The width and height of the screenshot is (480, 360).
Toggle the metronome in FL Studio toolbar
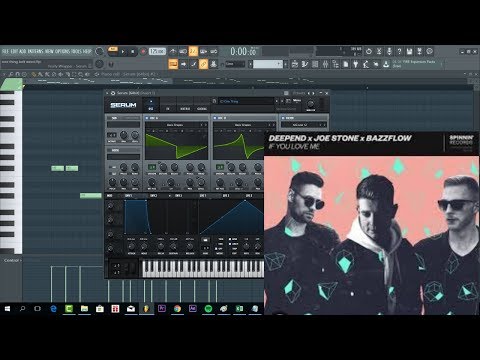coord(173,51)
